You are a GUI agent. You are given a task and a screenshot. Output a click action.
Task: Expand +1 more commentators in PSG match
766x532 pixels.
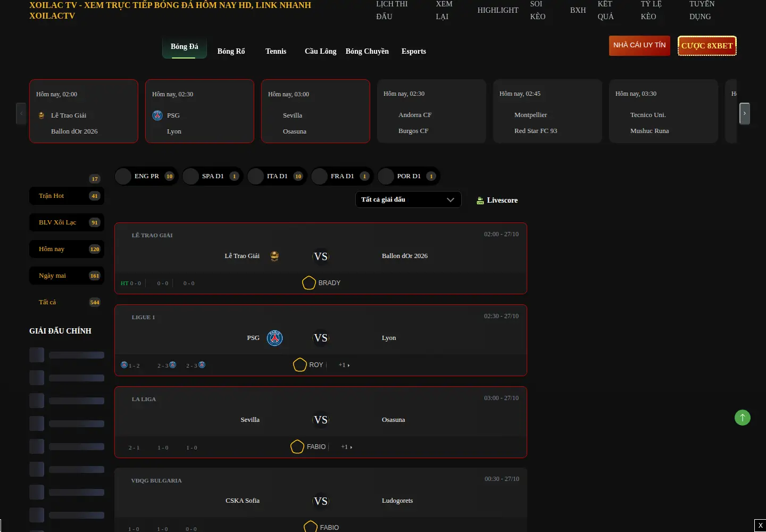tap(344, 365)
